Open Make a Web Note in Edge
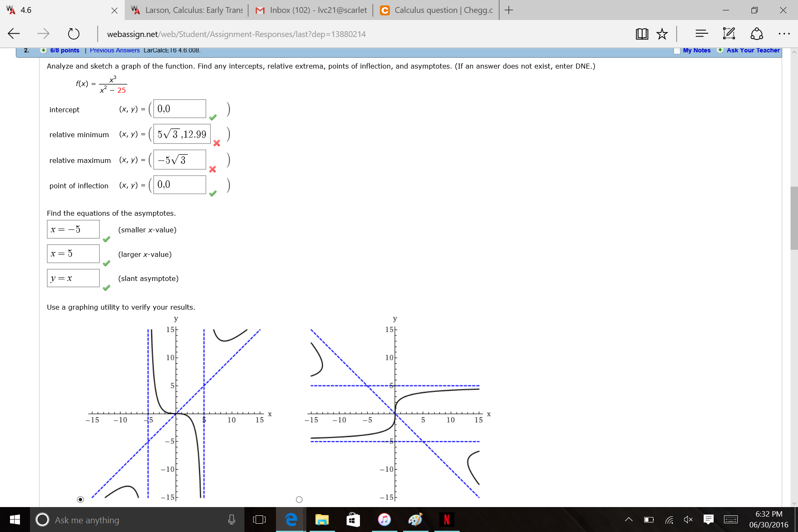798x532 pixels. [729, 33]
